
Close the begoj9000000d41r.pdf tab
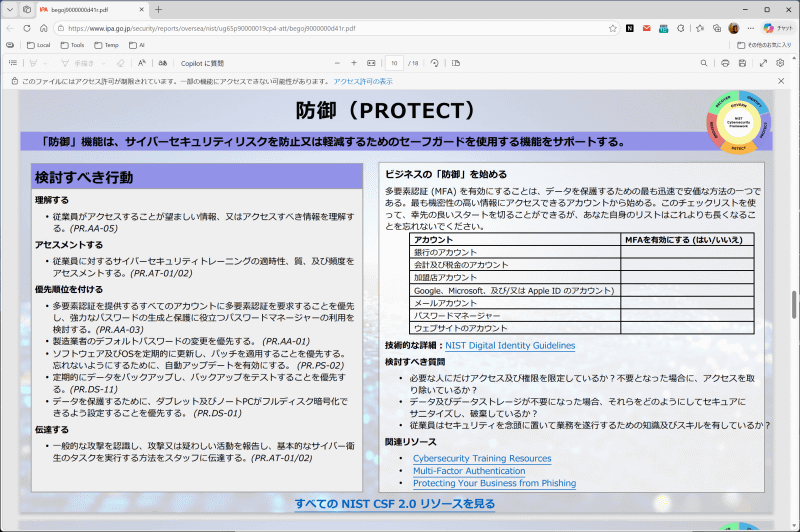141,9
